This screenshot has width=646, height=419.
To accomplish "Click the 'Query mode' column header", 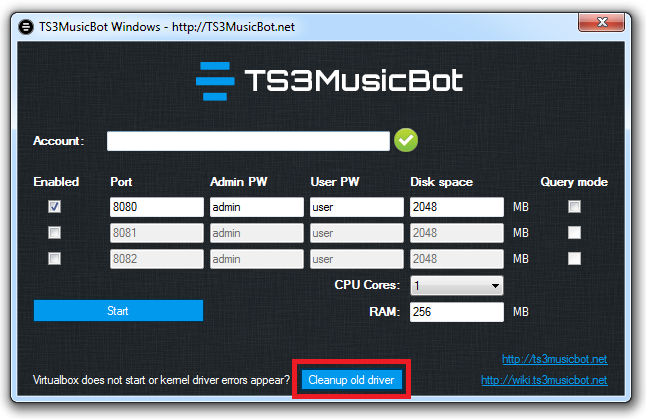I will pos(574,182).
